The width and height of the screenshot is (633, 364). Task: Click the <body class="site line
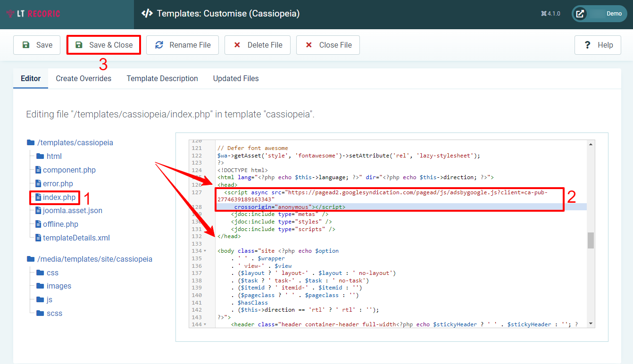[278, 251]
